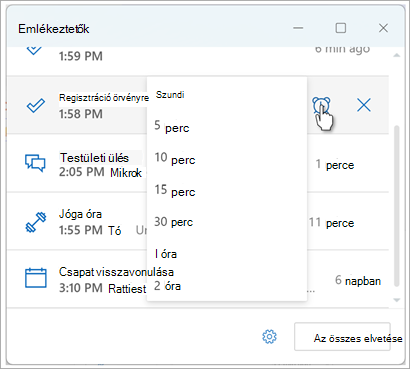
Task: Click the 1:58 PM time text
Action: pos(81,114)
